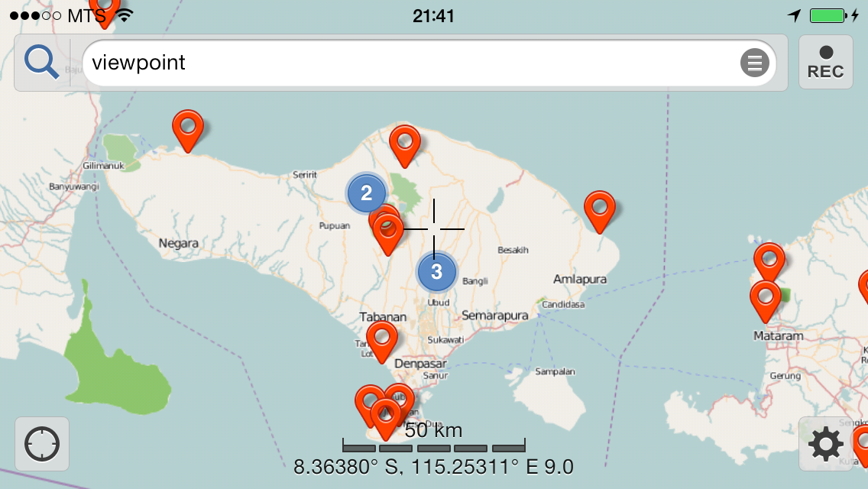The image size is (868, 489).
Task: Open the search results list menu icon
Action: (754, 63)
